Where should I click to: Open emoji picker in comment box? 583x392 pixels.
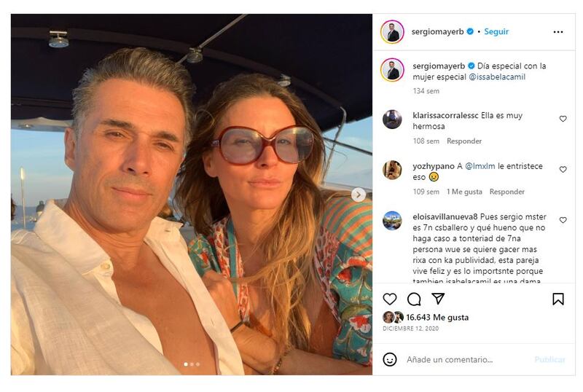click(390, 359)
